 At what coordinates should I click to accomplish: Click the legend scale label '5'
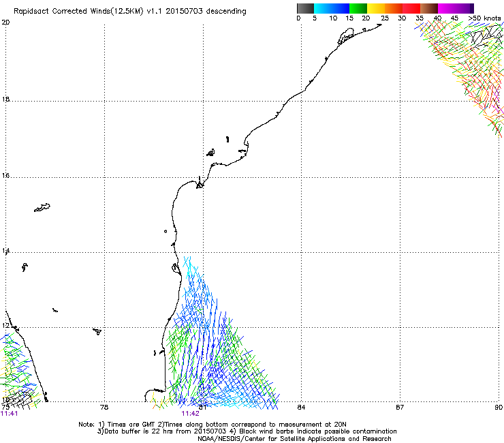pyautogui.click(x=315, y=18)
